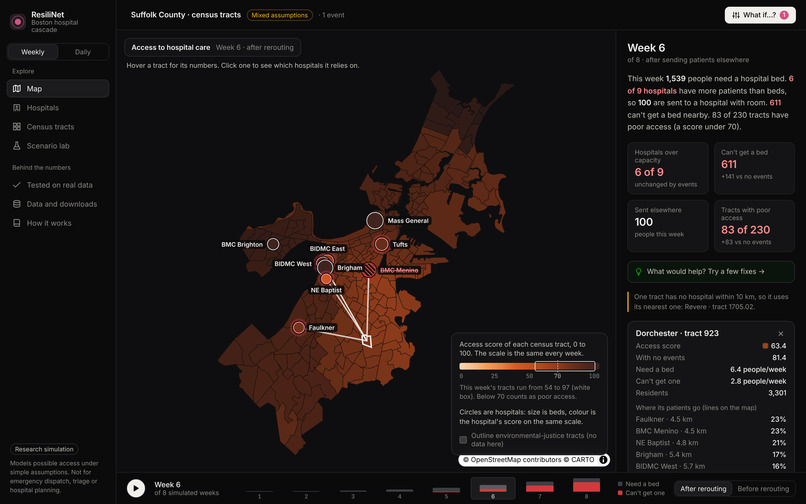Click the Sent elsewhere card

668,226
